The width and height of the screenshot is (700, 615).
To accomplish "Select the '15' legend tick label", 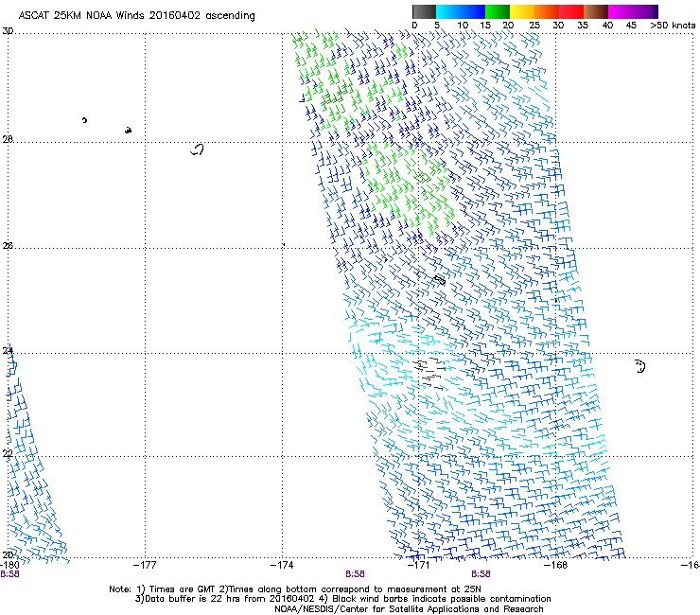I will coord(485,26).
